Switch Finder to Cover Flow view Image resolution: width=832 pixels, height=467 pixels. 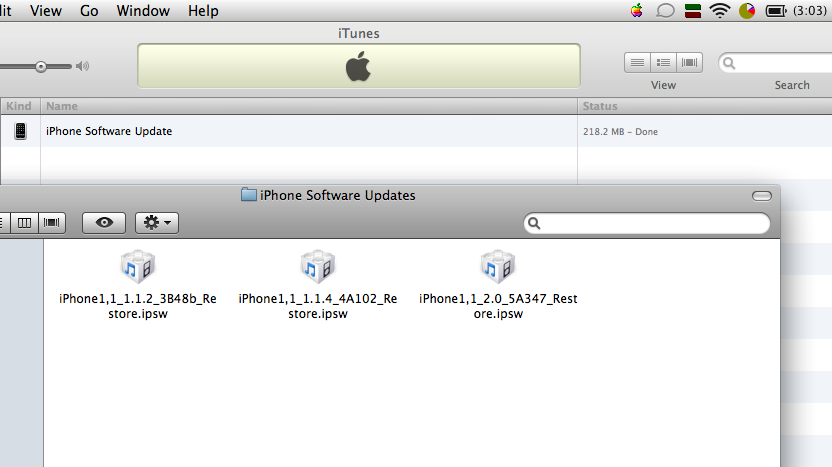click(x=51, y=222)
